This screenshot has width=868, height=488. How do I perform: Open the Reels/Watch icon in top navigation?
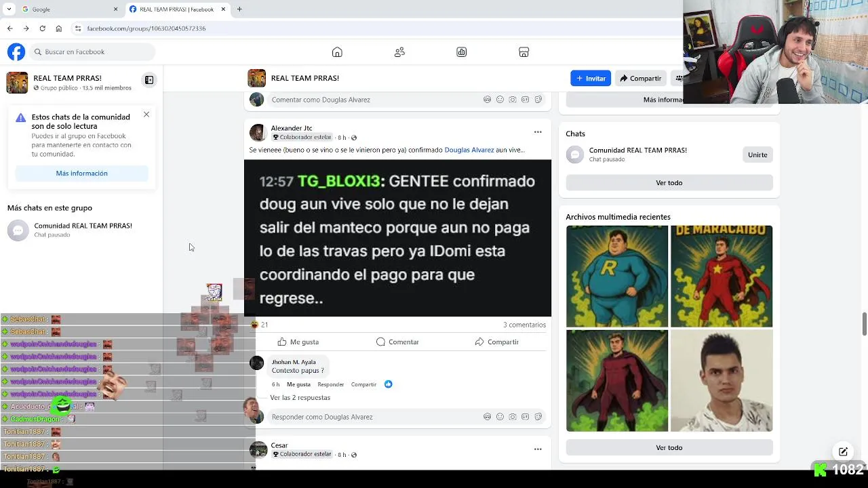coord(462,52)
